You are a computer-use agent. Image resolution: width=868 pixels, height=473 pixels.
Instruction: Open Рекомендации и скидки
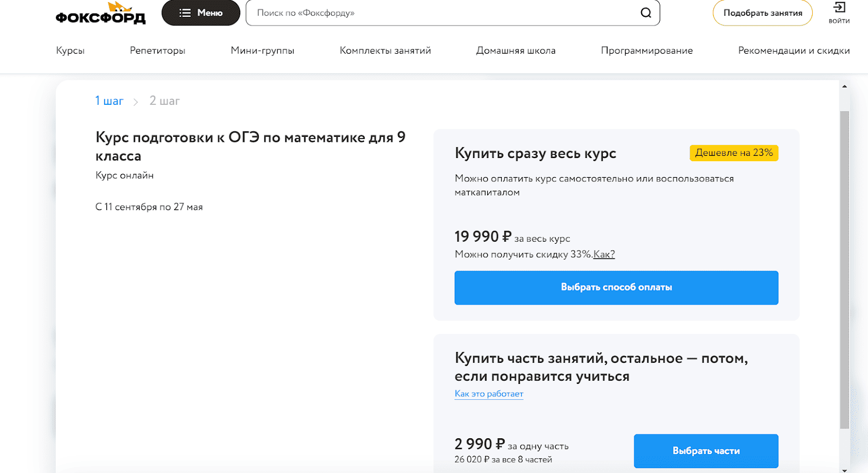[x=794, y=51]
